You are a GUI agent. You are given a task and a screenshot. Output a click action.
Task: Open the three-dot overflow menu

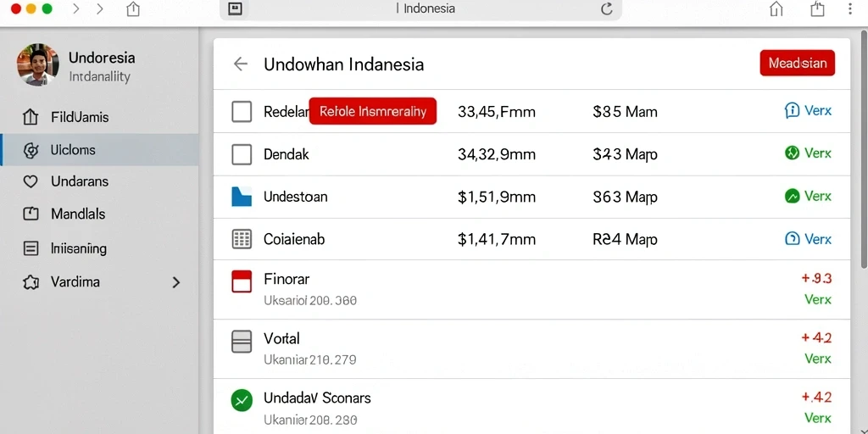[850, 8]
